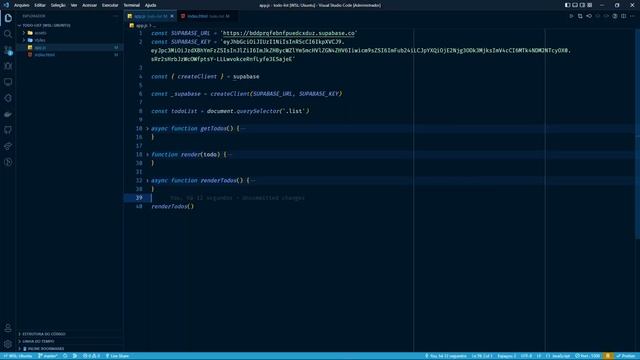Image resolution: width=640 pixels, height=360 pixels.
Task: Open the Seleção menu
Action: 58,5
